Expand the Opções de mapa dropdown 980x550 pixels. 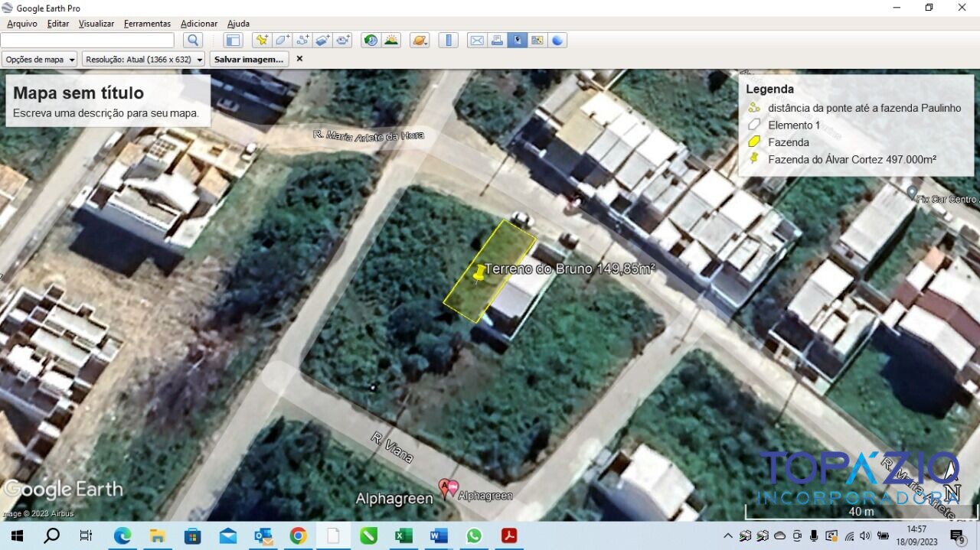pyautogui.click(x=40, y=59)
